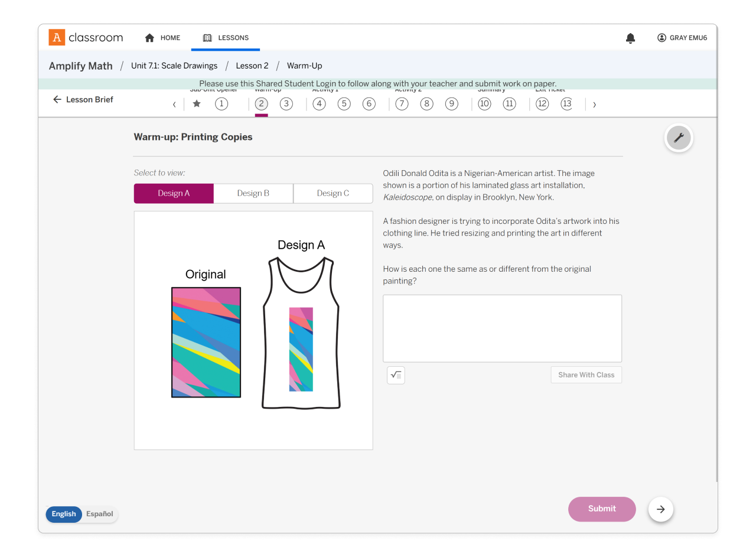Go to lesson screen 6
The height and width of the screenshot is (557, 756).
point(369,104)
